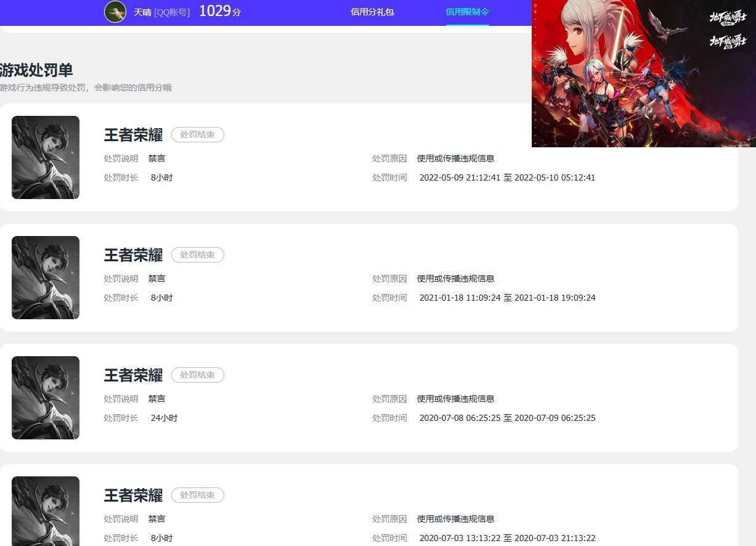Switch to the 信用限制令 tab
Viewport: 756px width, 546px height.
pyautogui.click(x=468, y=12)
